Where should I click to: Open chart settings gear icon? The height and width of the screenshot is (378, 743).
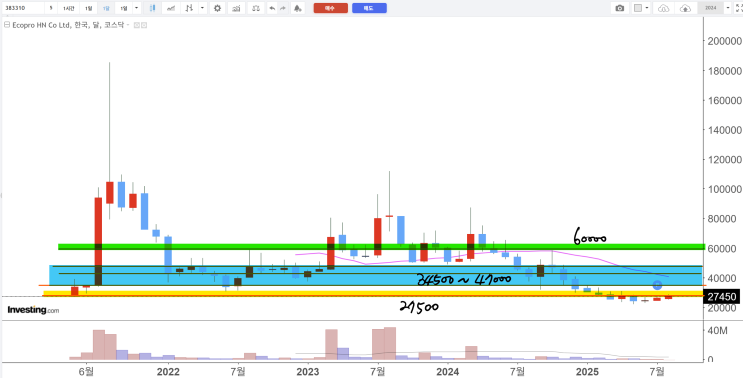coord(217,8)
